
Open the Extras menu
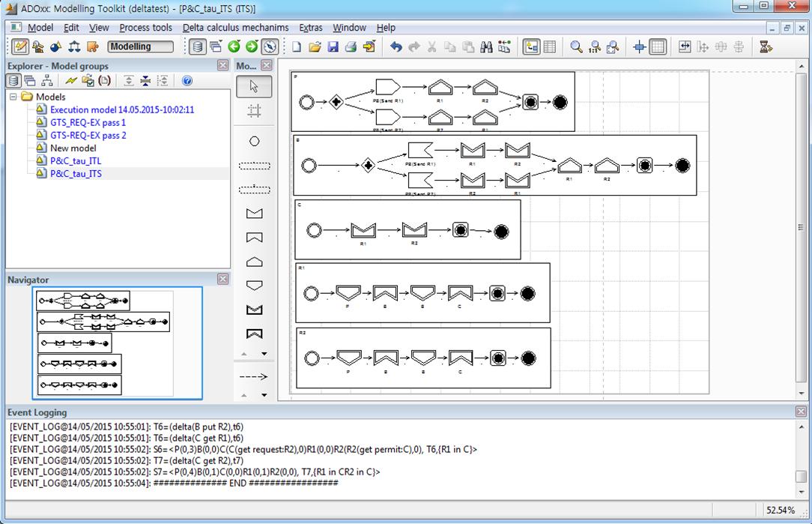point(311,28)
